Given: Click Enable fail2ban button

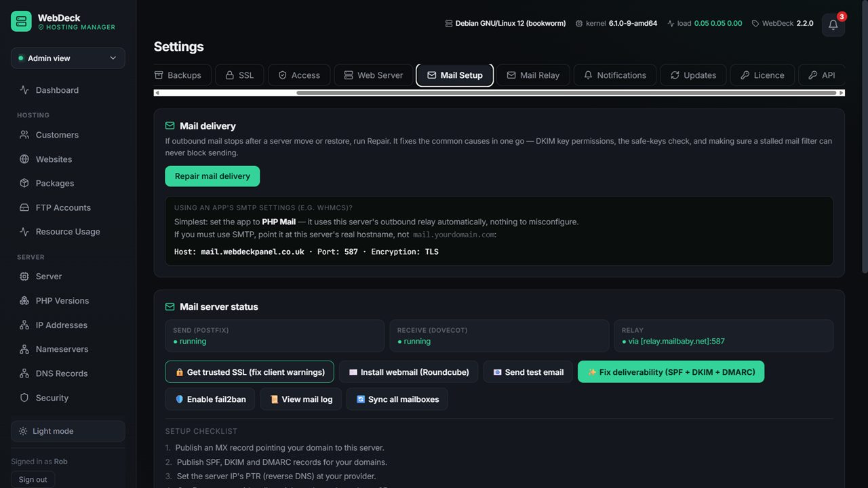Looking at the screenshot, I should (x=210, y=399).
